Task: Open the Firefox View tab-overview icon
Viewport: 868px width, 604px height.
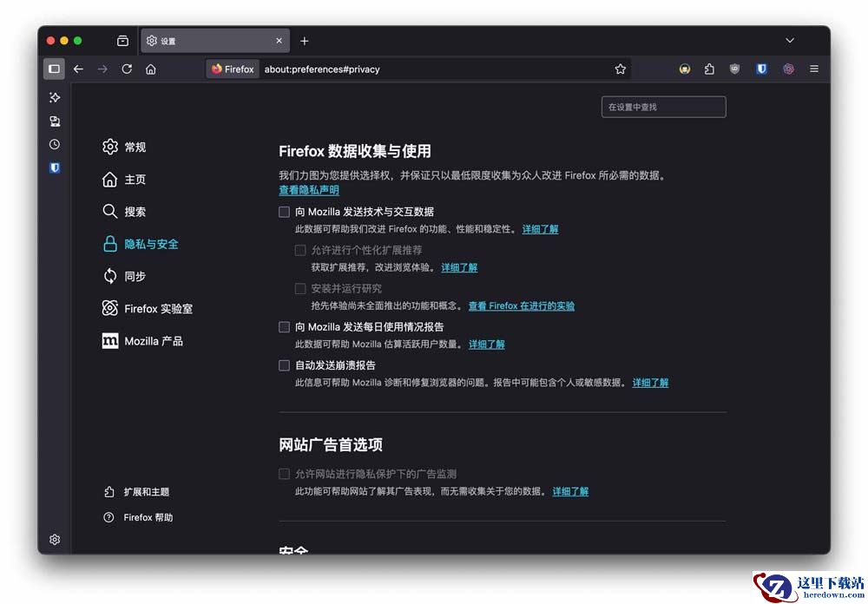Action: tap(123, 41)
